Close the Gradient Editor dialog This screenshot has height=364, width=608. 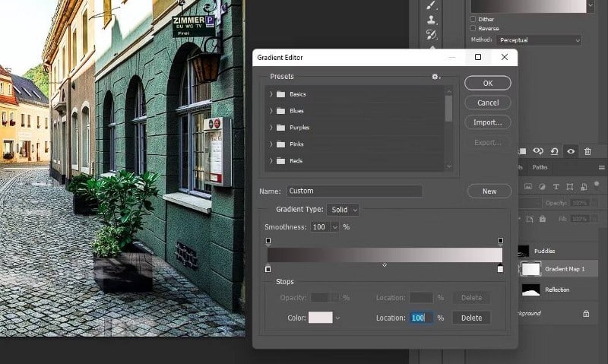coord(505,57)
